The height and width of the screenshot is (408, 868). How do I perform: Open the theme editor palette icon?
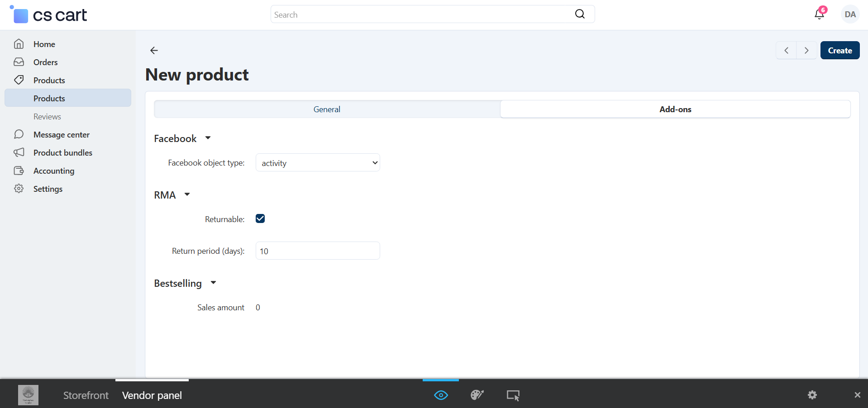[477, 395]
